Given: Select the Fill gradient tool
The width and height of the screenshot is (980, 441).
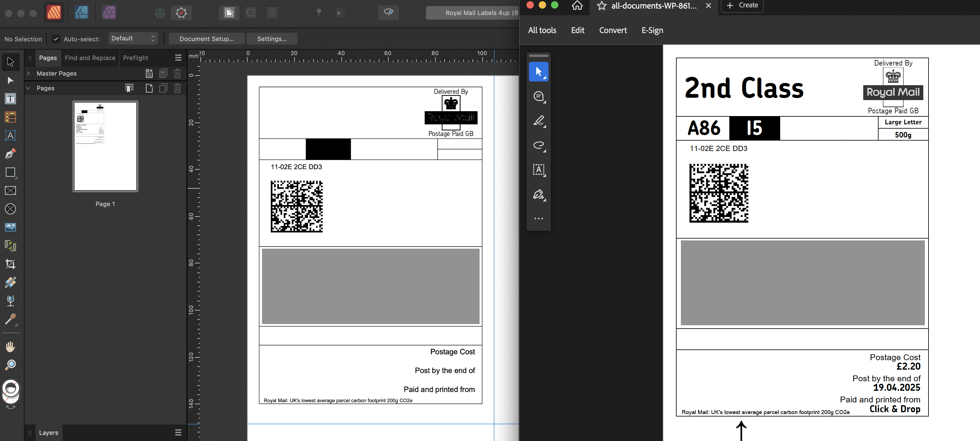Looking at the screenshot, I should (x=10, y=282).
